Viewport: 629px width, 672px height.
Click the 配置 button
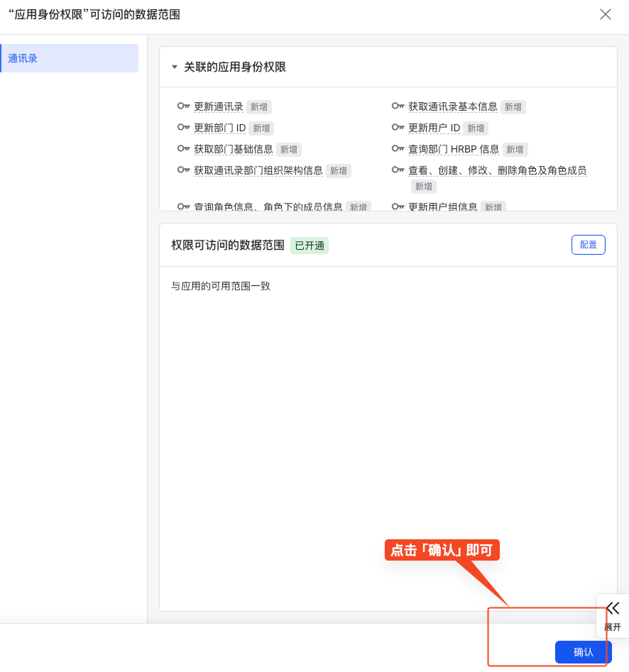pyautogui.click(x=588, y=244)
